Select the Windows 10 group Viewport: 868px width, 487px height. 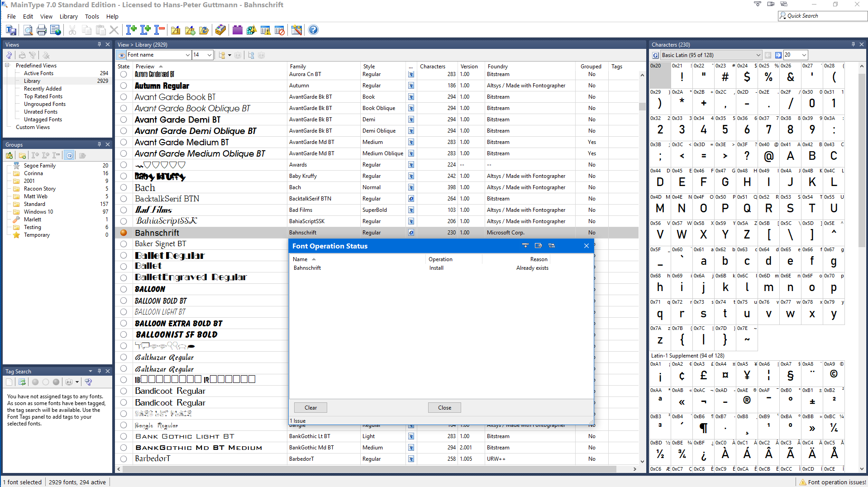pos(38,212)
